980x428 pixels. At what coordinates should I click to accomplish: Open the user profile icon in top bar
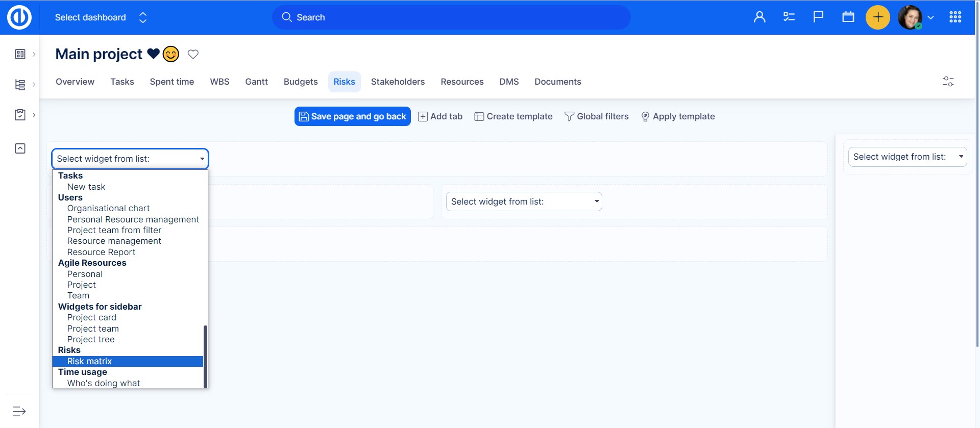pos(759,17)
